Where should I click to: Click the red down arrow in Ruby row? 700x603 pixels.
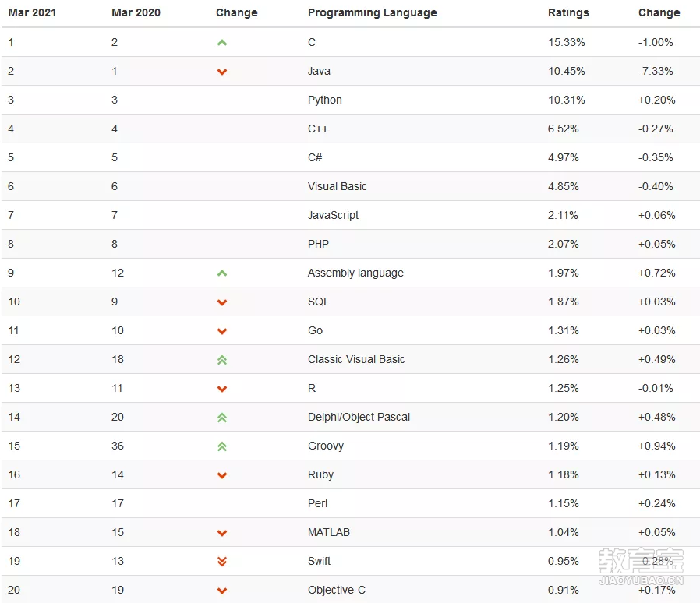[222, 475]
